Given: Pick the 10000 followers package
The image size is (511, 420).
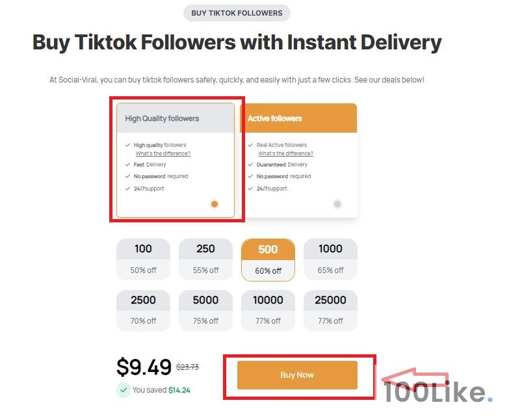Looking at the screenshot, I should pos(268,309).
